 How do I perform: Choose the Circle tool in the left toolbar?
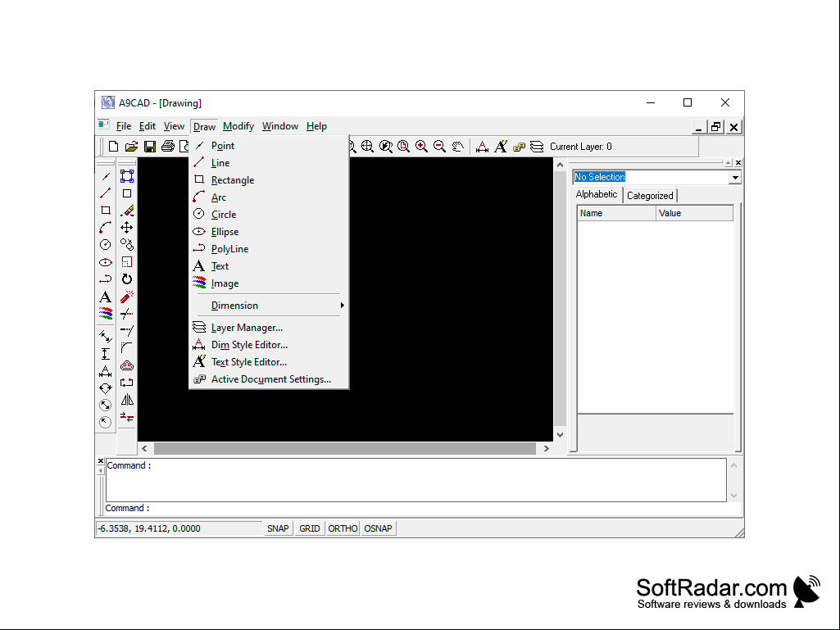(x=106, y=245)
